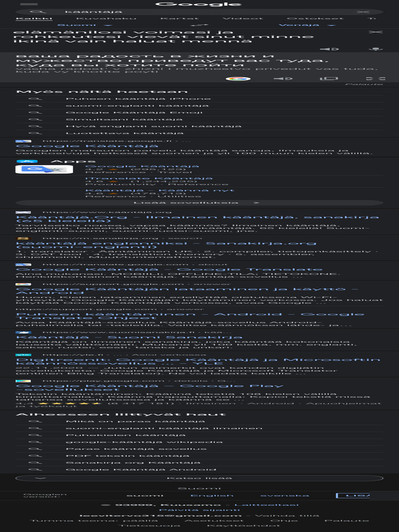Tap the microphone icon for voice input
Viewport: 399px width, 532px height.
[x=375, y=49]
